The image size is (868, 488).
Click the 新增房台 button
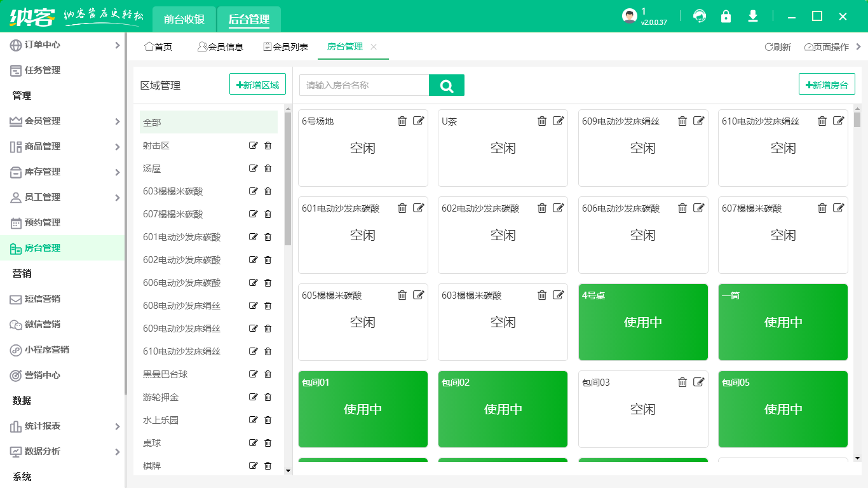tap(827, 85)
